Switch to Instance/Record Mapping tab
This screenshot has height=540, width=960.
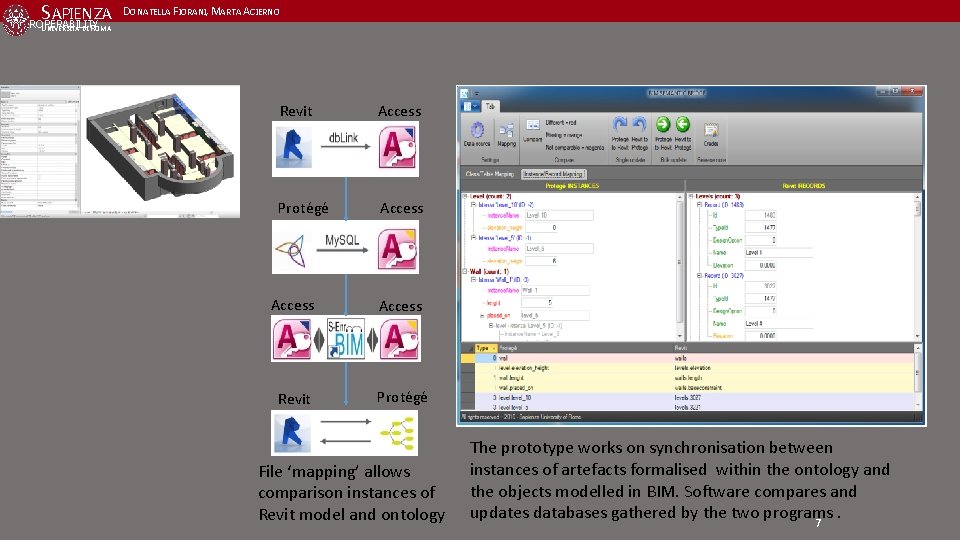tap(553, 174)
